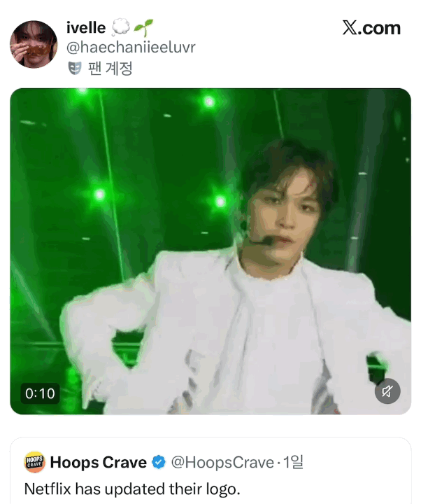Click the seedling emoji beside ivelle

(x=144, y=27)
